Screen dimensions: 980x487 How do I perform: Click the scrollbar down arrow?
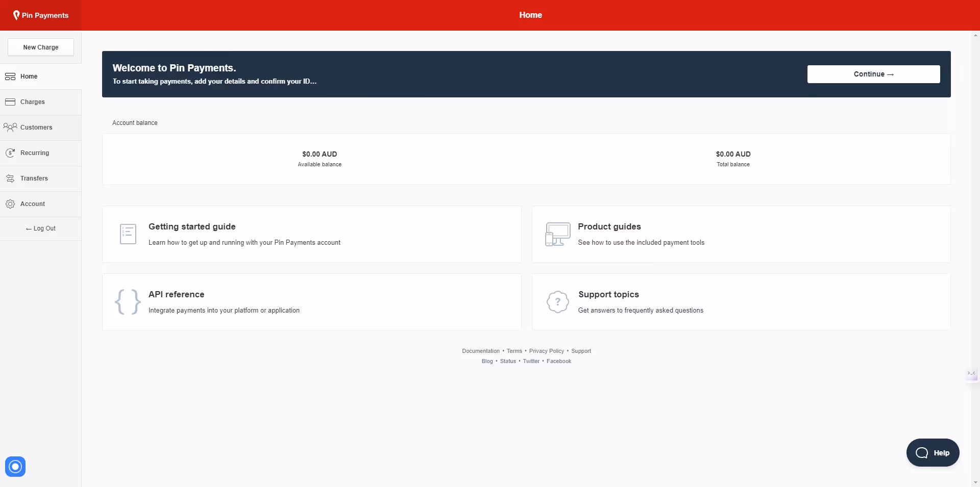[x=975, y=482]
